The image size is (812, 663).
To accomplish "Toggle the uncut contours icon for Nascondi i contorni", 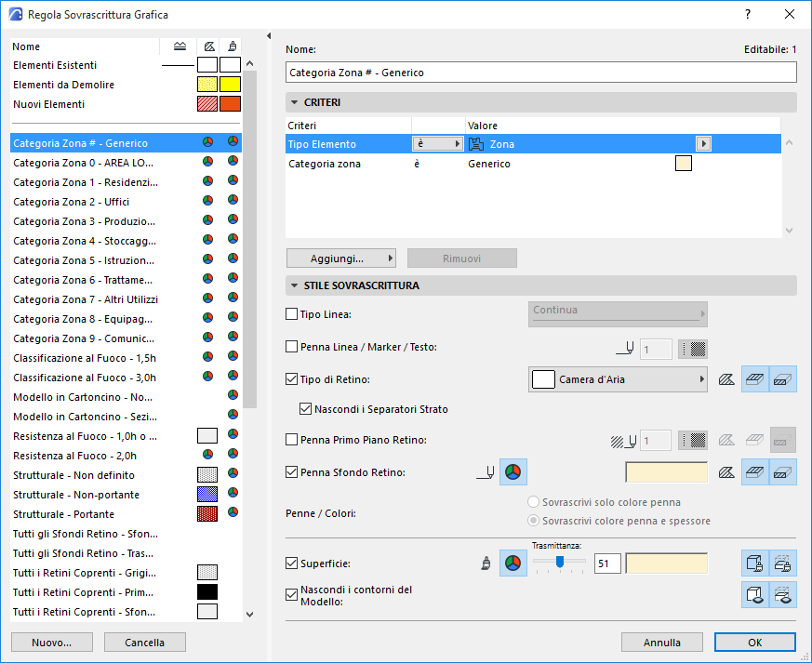I will 755,594.
